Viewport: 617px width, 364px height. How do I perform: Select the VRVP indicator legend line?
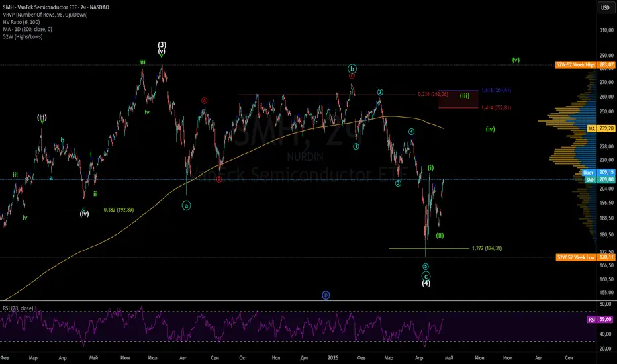tap(45, 15)
